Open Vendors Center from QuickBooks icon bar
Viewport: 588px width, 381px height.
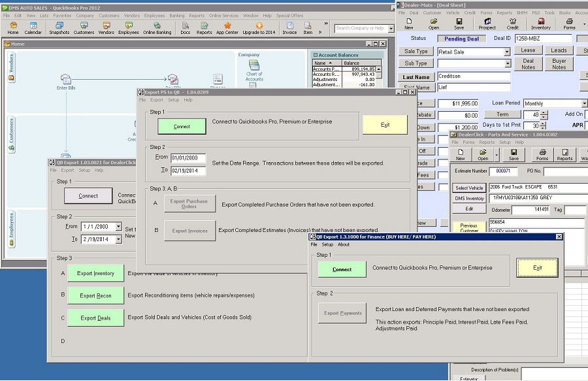point(106,28)
